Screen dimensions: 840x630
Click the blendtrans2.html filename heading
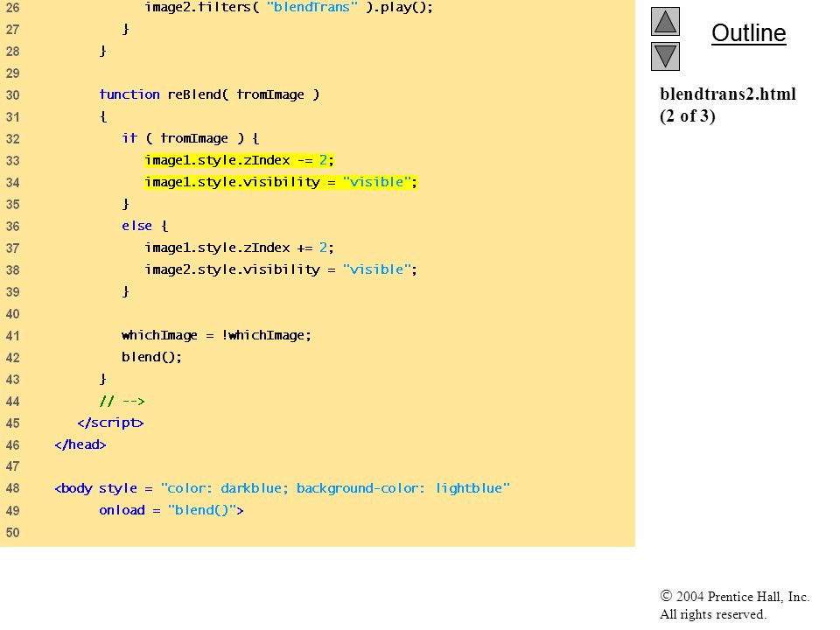tap(727, 94)
